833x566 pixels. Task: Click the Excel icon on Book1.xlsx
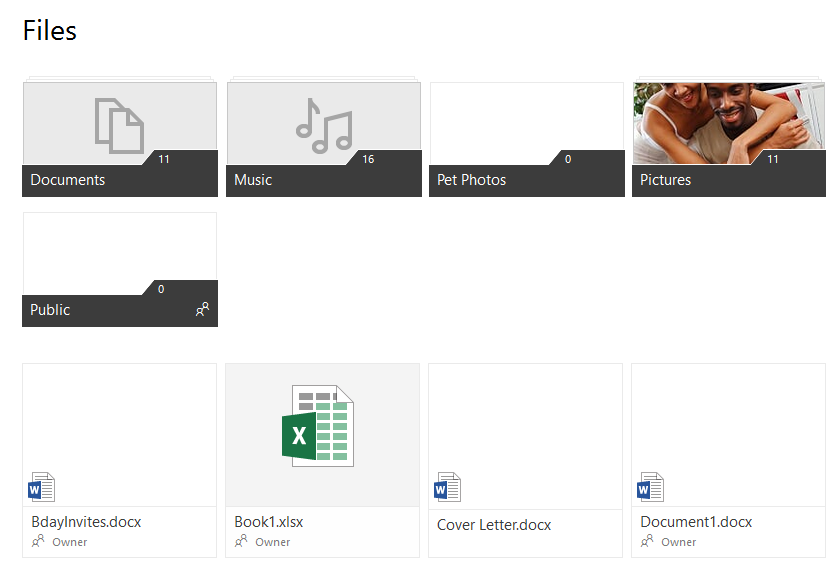pyautogui.click(x=318, y=425)
